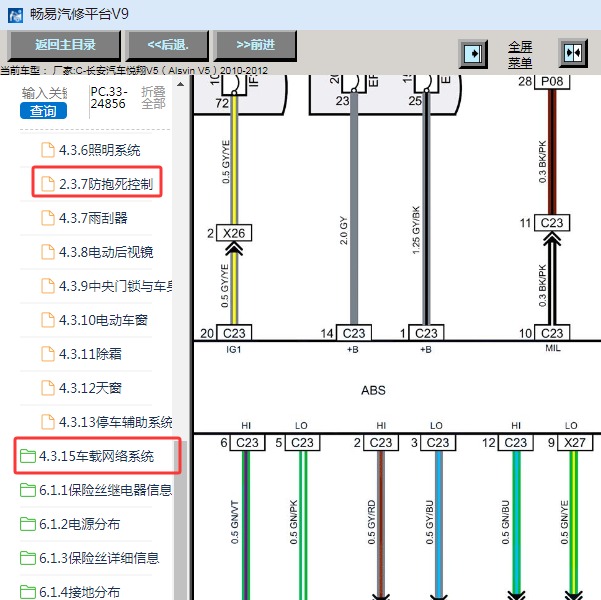
Task: Open document 4.3.11除霜
Action: tap(90, 354)
